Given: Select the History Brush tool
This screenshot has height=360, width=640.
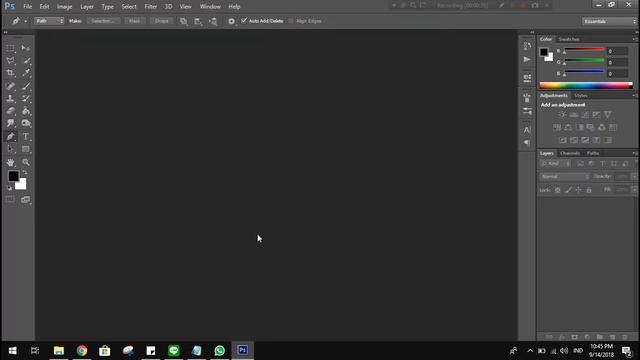Looking at the screenshot, I should [26, 98].
